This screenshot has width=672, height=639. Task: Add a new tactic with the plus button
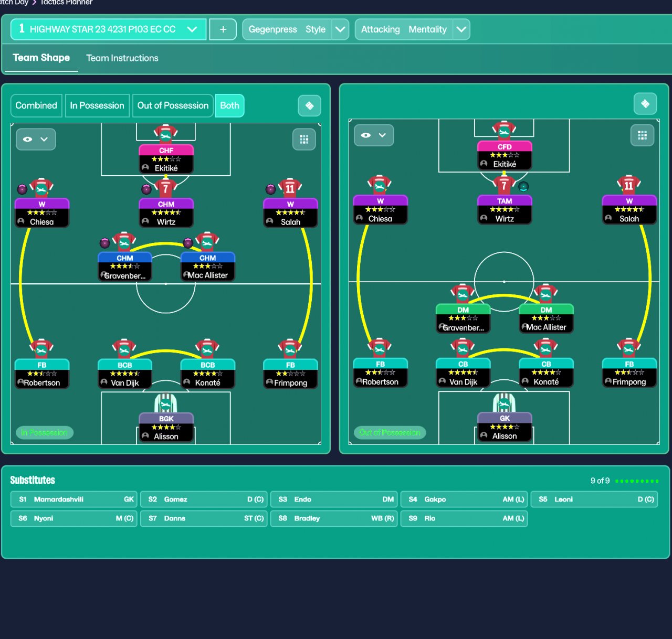[223, 29]
